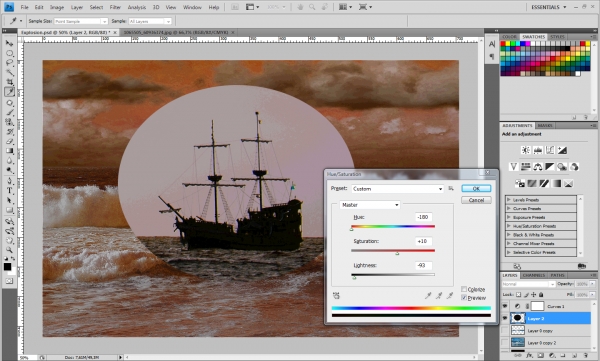This screenshot has height=361, width=600.
Task: Open the Master channel dropdown
Action: 370,205
